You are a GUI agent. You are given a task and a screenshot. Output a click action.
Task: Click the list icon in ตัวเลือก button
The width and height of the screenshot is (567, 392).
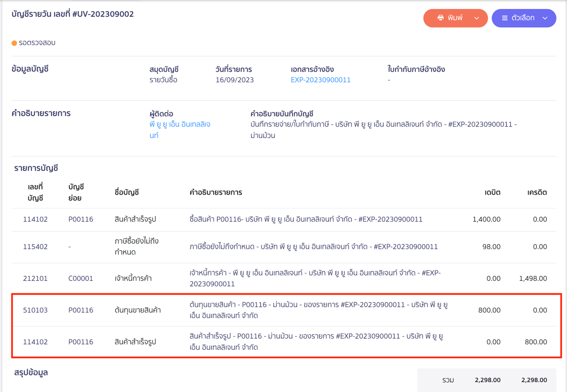click(x=505, y=18)
